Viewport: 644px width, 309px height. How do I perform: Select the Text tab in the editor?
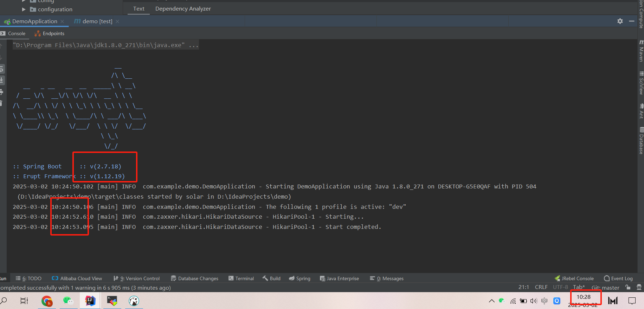tap(139, 8)
